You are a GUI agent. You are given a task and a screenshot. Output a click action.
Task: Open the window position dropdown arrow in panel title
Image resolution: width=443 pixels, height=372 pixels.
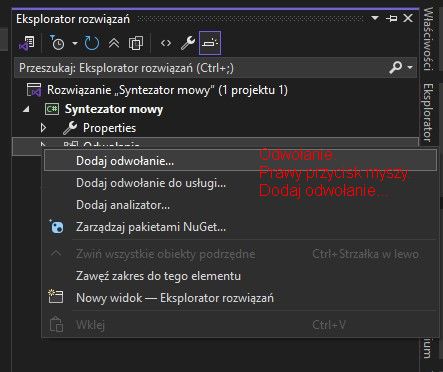click(x=375, y=18)
